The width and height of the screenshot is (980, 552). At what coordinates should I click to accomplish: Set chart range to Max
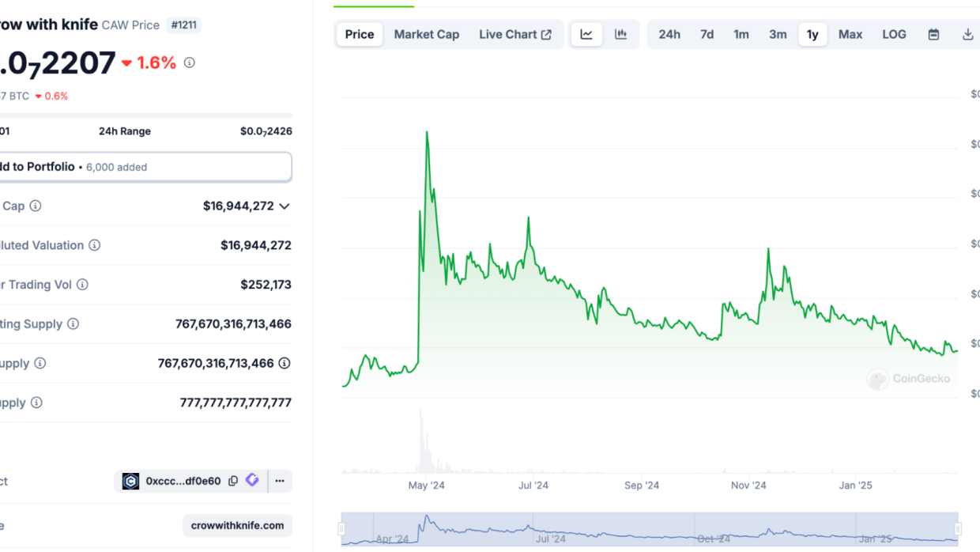[x=850, y=34]
